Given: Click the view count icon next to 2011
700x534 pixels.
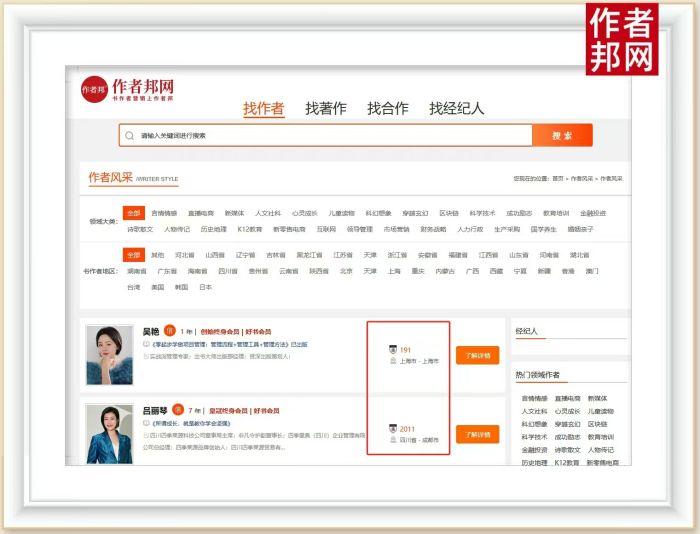Looking at the screenshot, I should coord(393,429).
